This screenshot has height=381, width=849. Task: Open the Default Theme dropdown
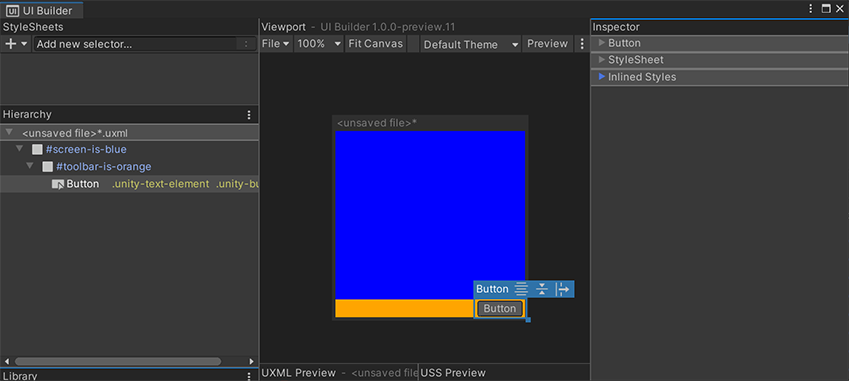pyautogui.click(x=471, y=44)
